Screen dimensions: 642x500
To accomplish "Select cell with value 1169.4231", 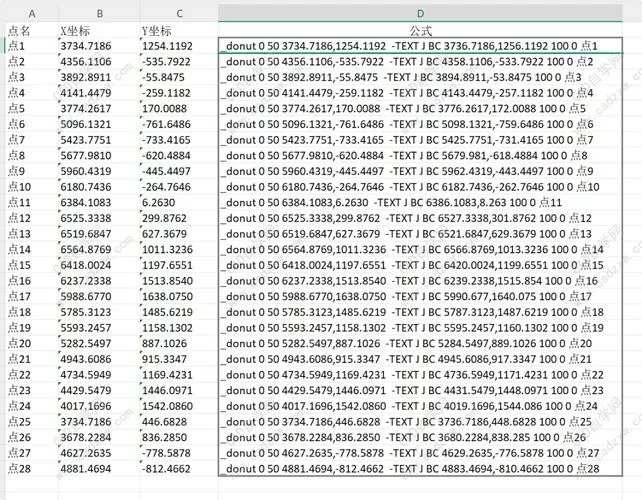I will pos(179,375).
